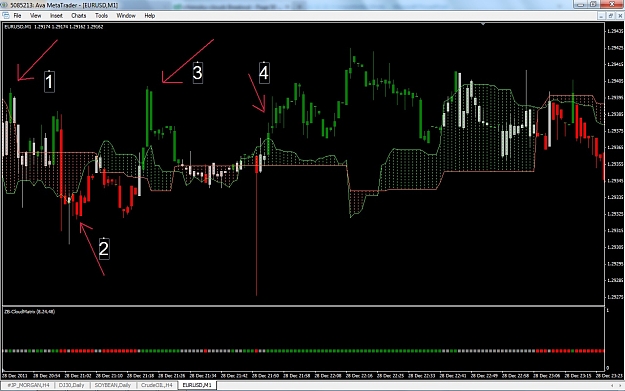Minimize the Ava MetaTrader main window
The width and height of the screenshot is (625, 391).
(x=580, y=4)
